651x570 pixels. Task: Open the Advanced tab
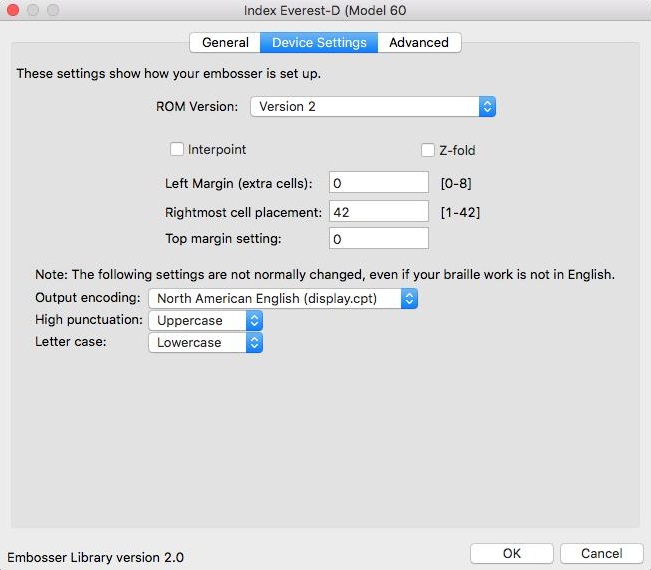point(419,42)
